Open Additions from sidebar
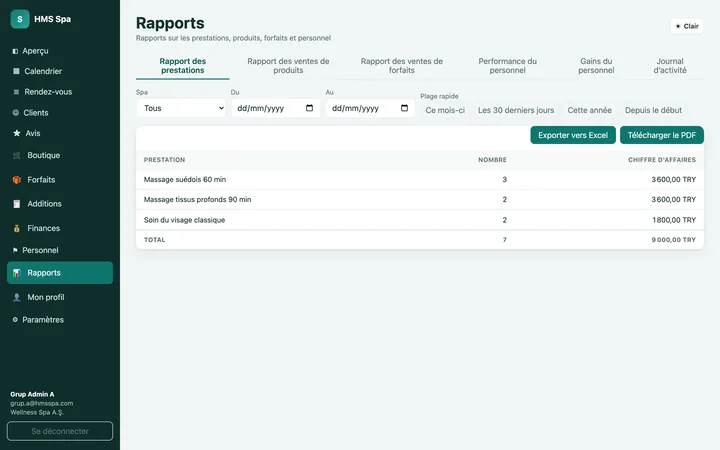720x450 pixels. [x=60, y=204]
